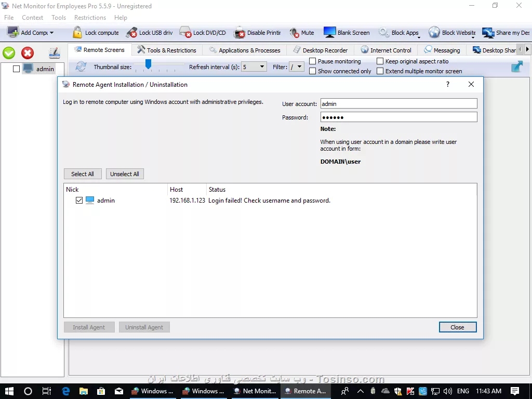
Task: Click the Uninstall Agent button
Action: click(x=144, y=327)
